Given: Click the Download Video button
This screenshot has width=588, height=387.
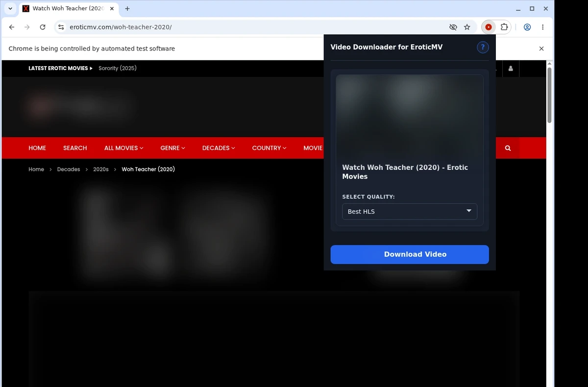Looking at the screenshot, I should pos(410,254).
